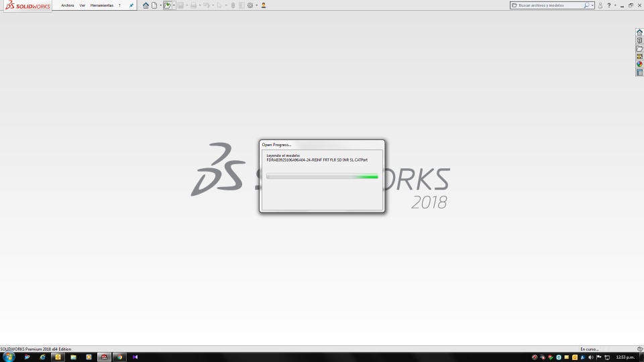644x362 pixels.
Task: Click the 'En curso...' status bar text
Action: pos(589,349)
